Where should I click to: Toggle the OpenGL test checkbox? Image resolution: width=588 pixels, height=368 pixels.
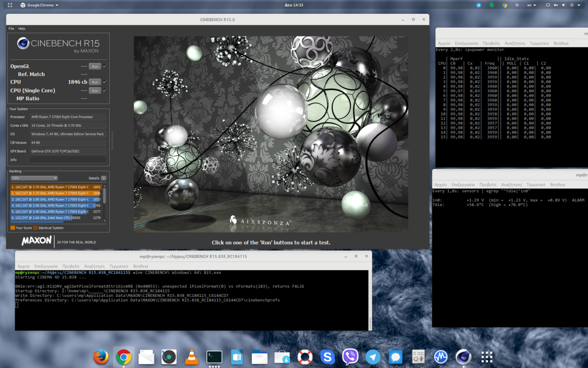click(x=105, y=66)
